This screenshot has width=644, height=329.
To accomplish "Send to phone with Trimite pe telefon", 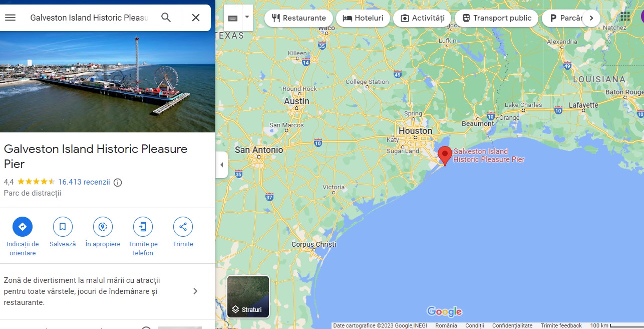I will click(x=143, y=227).
